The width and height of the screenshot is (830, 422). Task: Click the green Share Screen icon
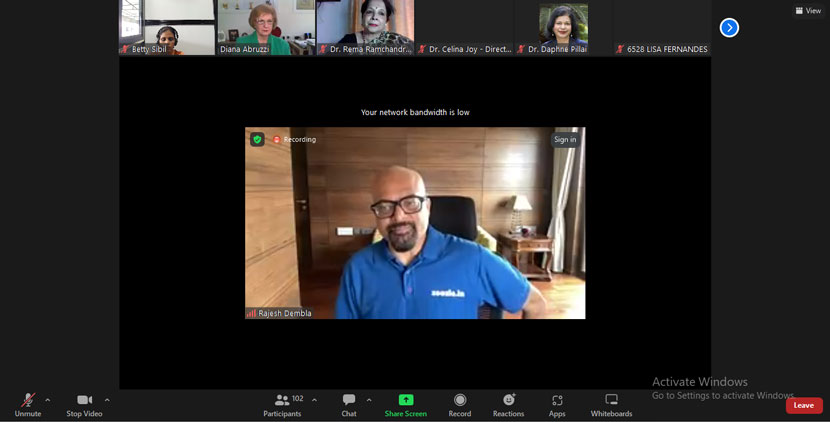click(x=406, y=400)
